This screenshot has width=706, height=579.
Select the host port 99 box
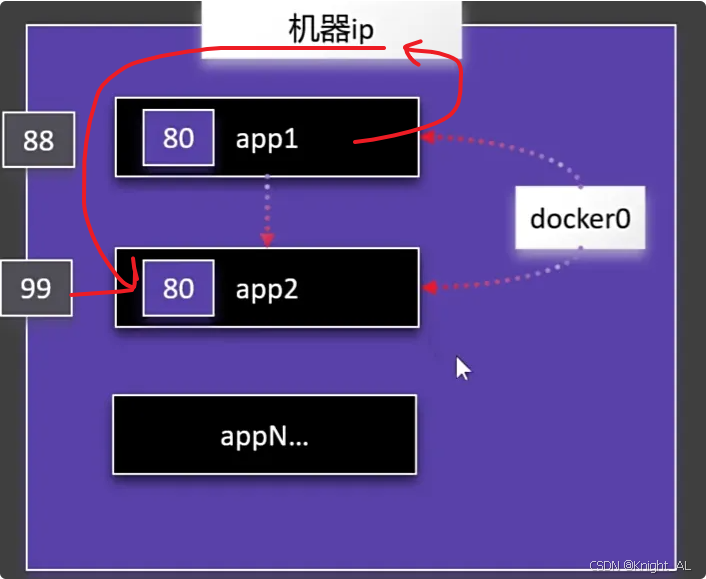[36, 288]
